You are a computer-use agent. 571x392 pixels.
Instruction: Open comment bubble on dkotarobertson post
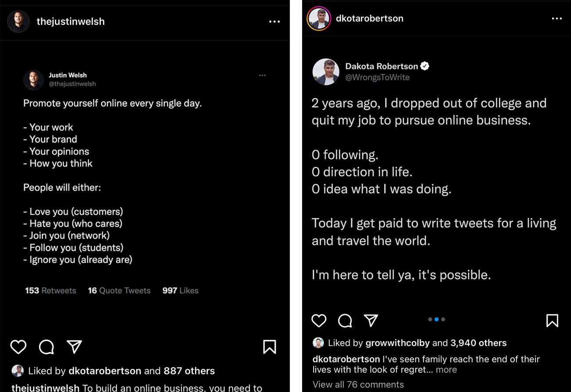pos(345,320)
